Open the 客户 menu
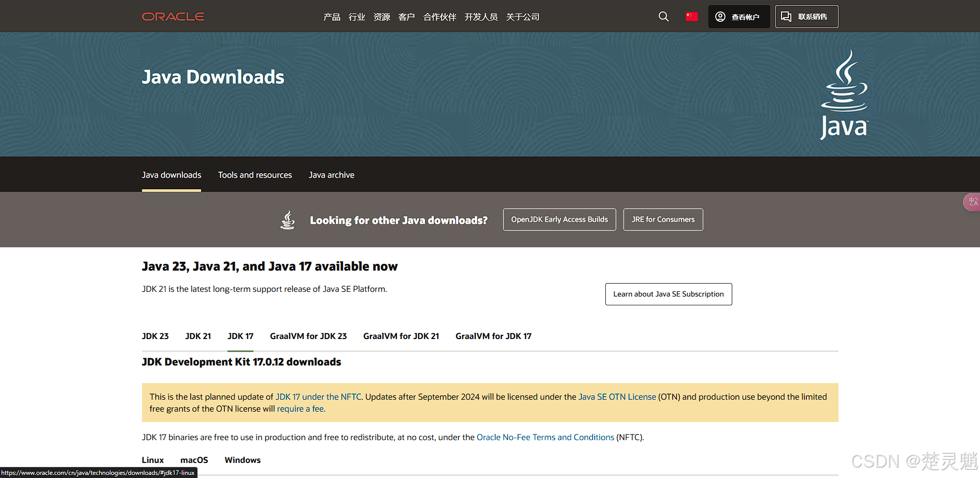This screenshot has width=980, height=478. coord(407,17)
